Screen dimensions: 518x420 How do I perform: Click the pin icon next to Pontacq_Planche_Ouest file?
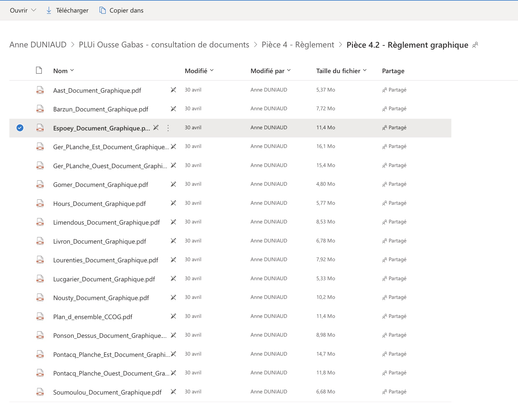173,373
